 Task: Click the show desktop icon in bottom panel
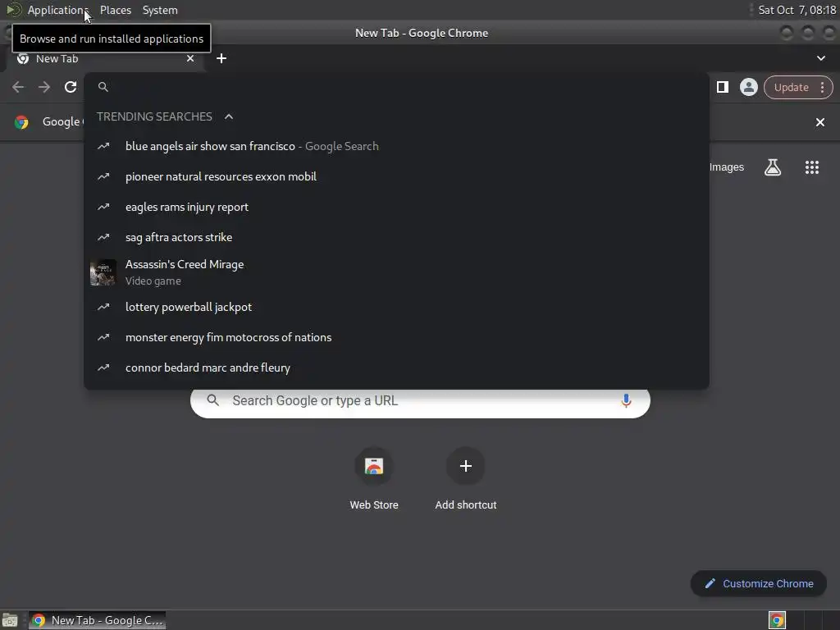(x=10, y=620)
